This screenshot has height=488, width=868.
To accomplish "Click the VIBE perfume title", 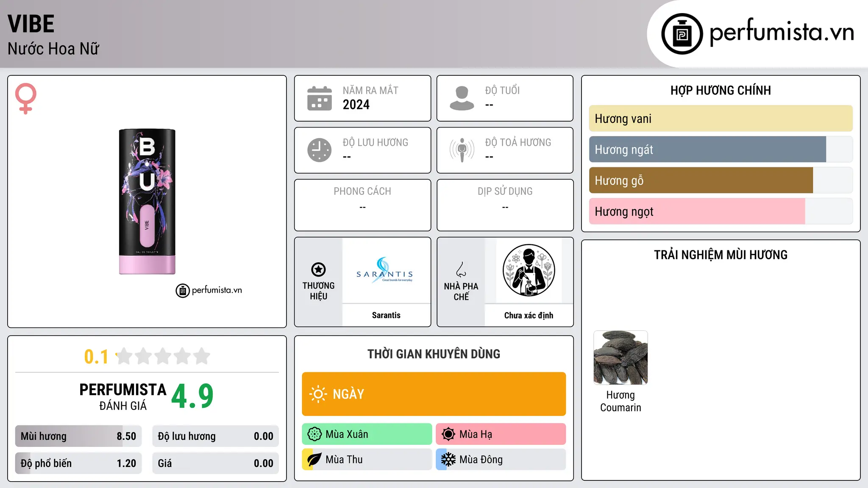I will click(31, 24).
